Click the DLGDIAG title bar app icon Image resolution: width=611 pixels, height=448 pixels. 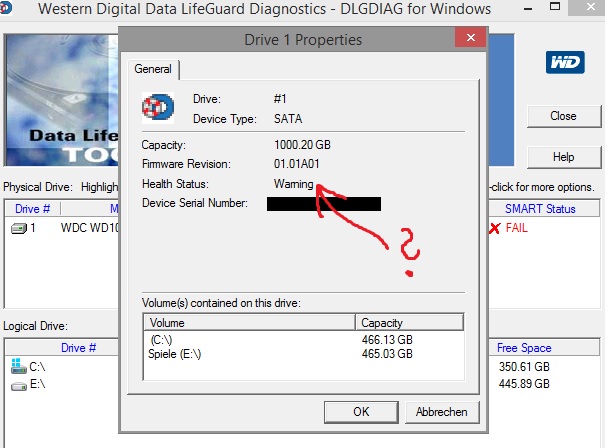5,8
